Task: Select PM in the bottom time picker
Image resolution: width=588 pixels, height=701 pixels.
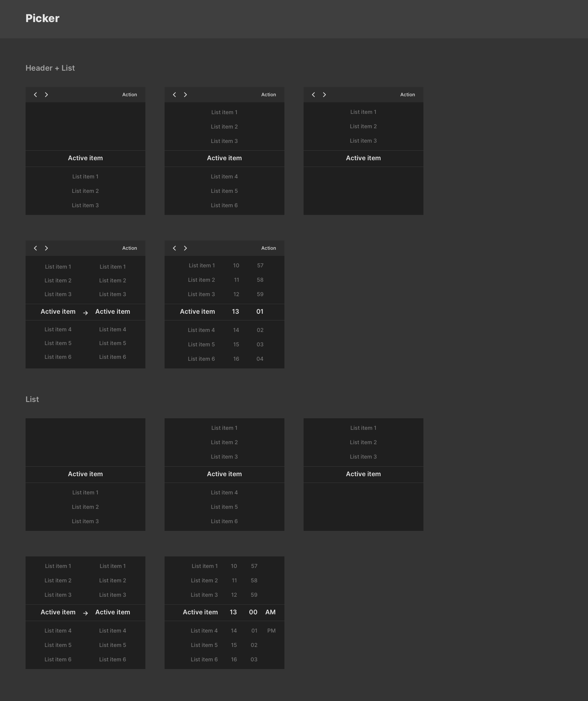Action: tap(272, 631)
